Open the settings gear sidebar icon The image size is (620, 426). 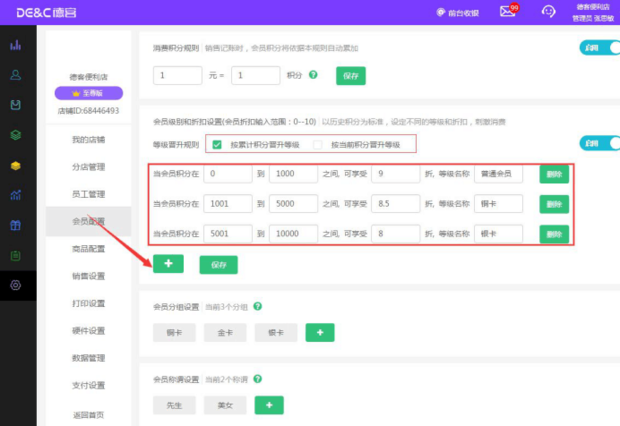15,285
